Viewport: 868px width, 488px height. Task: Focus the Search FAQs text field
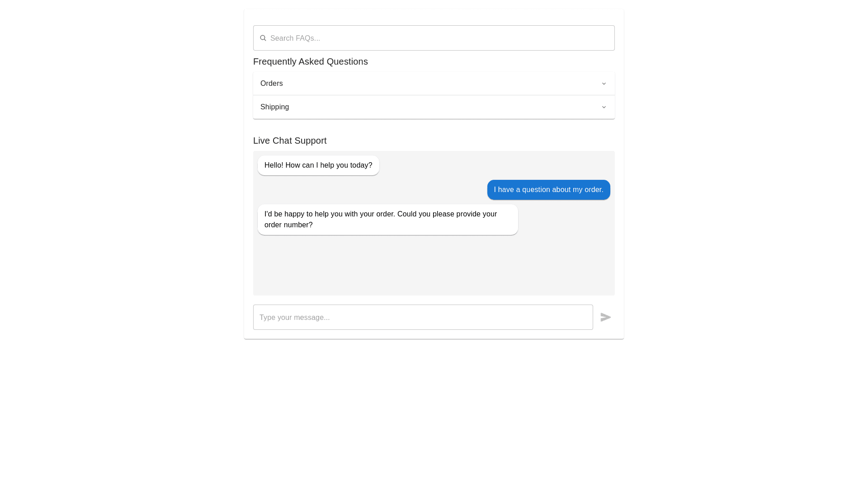click(x=439, y=38)
